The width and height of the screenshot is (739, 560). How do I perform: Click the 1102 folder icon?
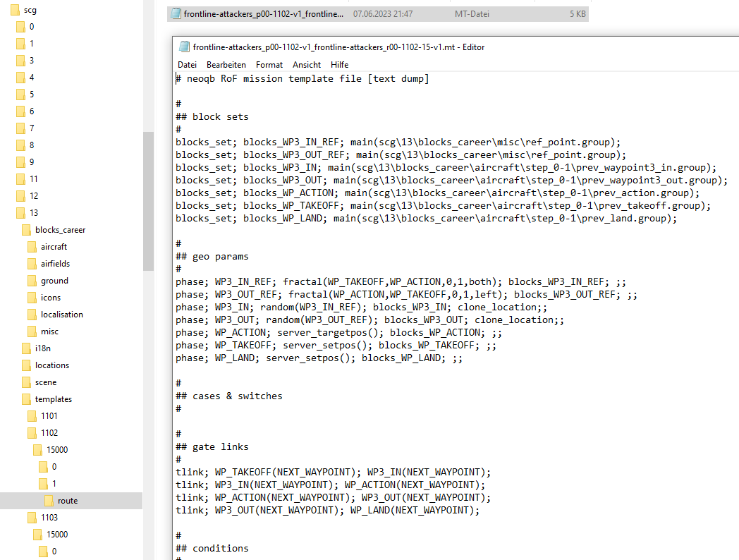tap(32, 433)
